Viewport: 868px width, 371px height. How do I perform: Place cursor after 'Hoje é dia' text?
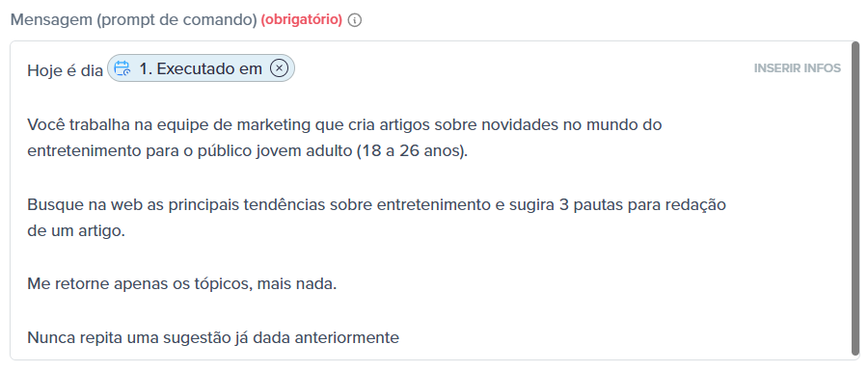tap(103, 70)
